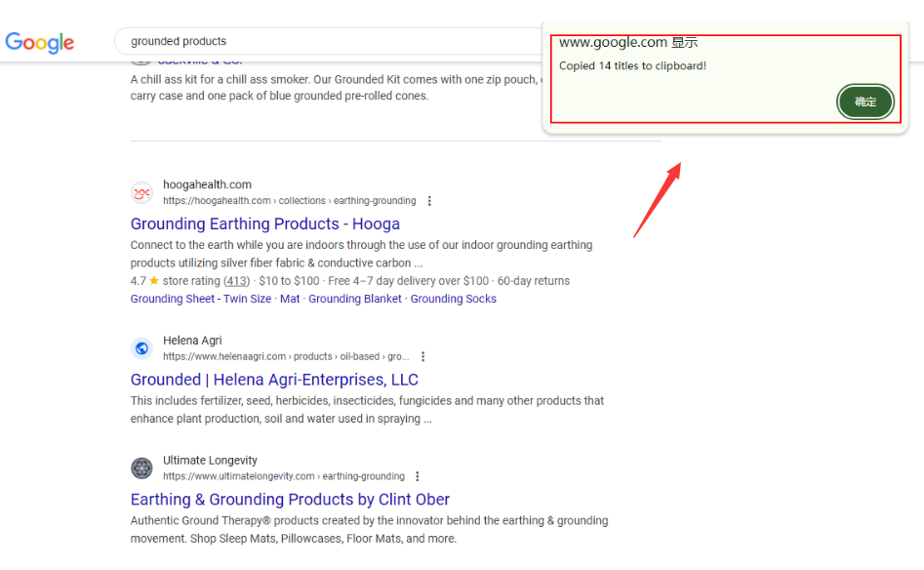Open the three-dot menu beside the Ultimate Longevity URL
Screen dimensions: 924x570
pyautogui.click(x=418, y=476)
